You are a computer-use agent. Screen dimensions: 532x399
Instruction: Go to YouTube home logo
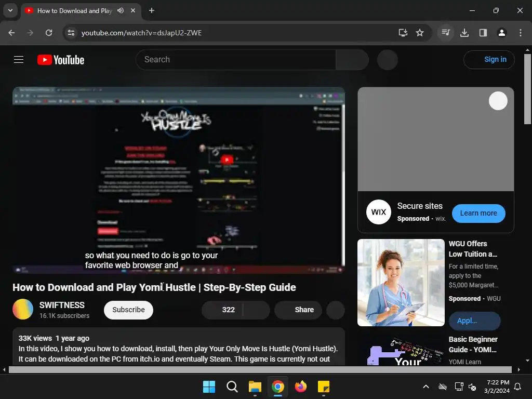pyautogui.click(x=61, y=60)
